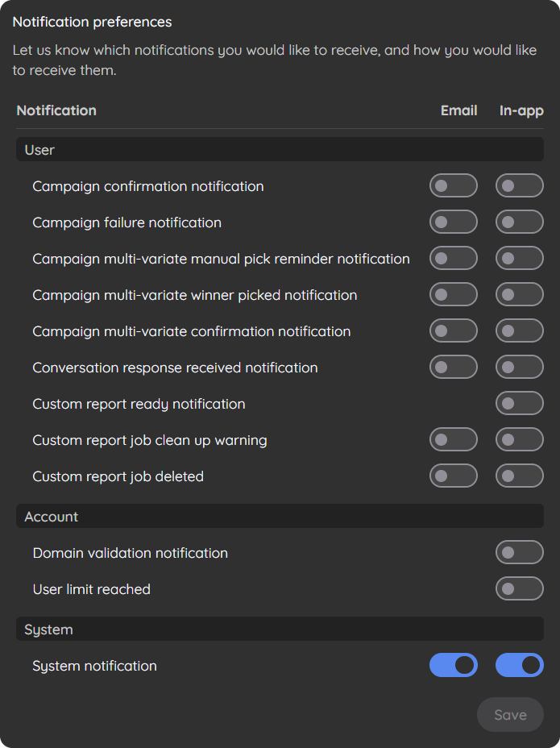560x748 pixels.
Task: Click the Email column header
Action: pyautogui.click(x=458, y=110)
